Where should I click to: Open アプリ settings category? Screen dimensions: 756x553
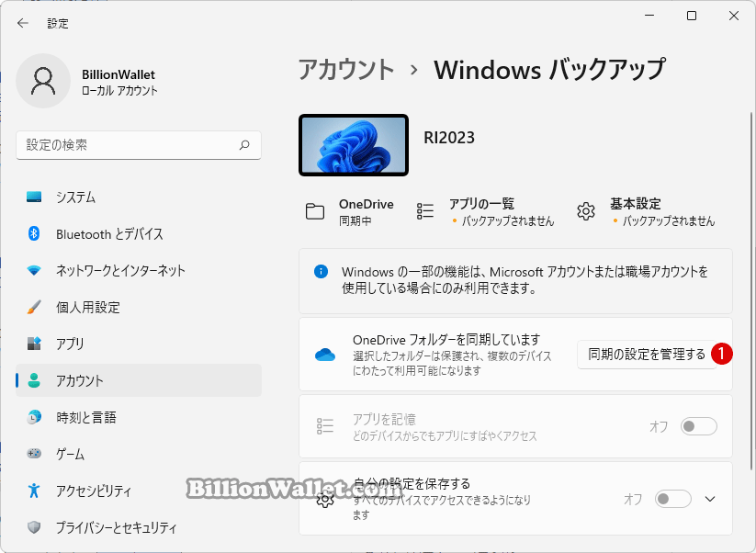pos(139,344)
